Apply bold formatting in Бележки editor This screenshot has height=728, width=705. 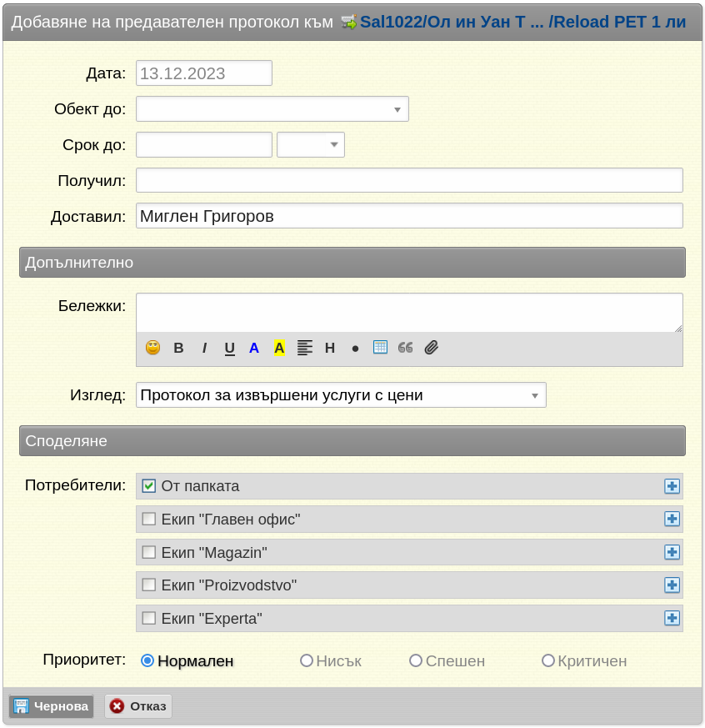(x=178, y=348)
